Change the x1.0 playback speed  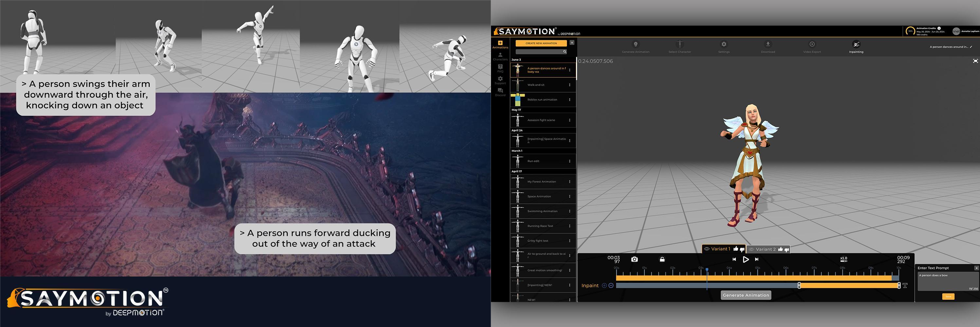(844, 259)
